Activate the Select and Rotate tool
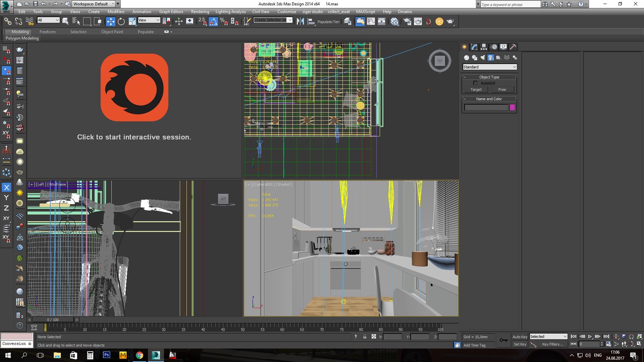 click(x=121, y=21)
